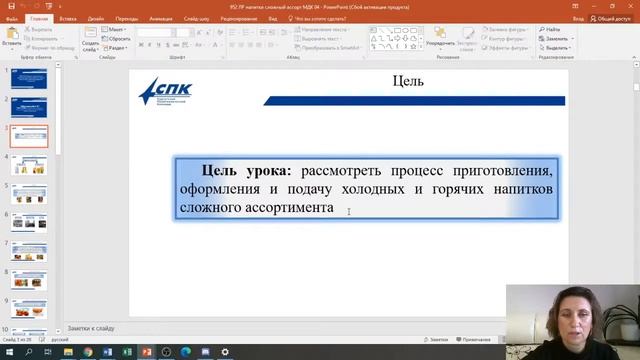Select slide 7 thumbnail
Viewport: 640px width, 360px height.
[29, 252]
